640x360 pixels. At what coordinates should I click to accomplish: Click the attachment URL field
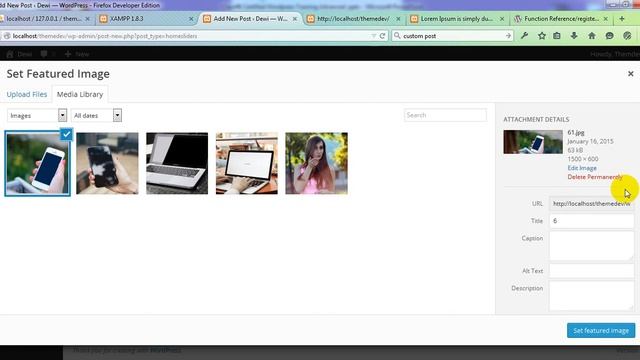coord(591,203)
